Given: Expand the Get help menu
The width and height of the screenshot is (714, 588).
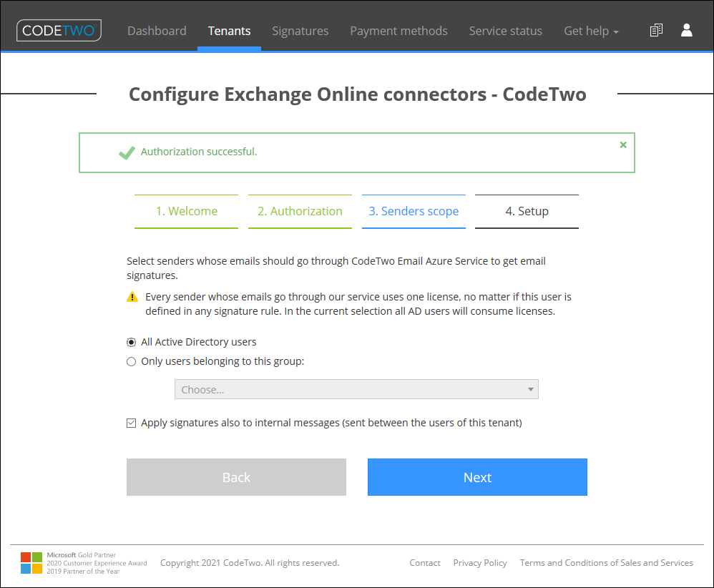Looking at the screenshot, I should coord(591,30).
